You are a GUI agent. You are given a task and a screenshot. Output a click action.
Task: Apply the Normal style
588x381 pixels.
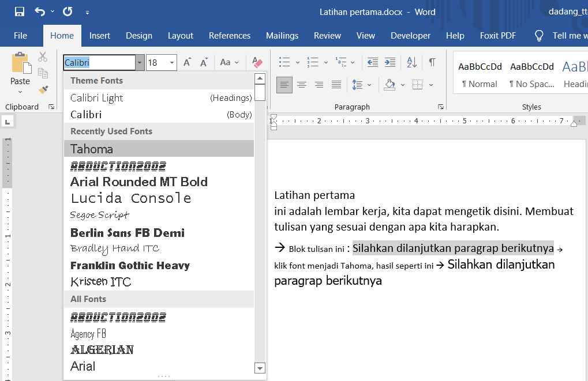480,74
